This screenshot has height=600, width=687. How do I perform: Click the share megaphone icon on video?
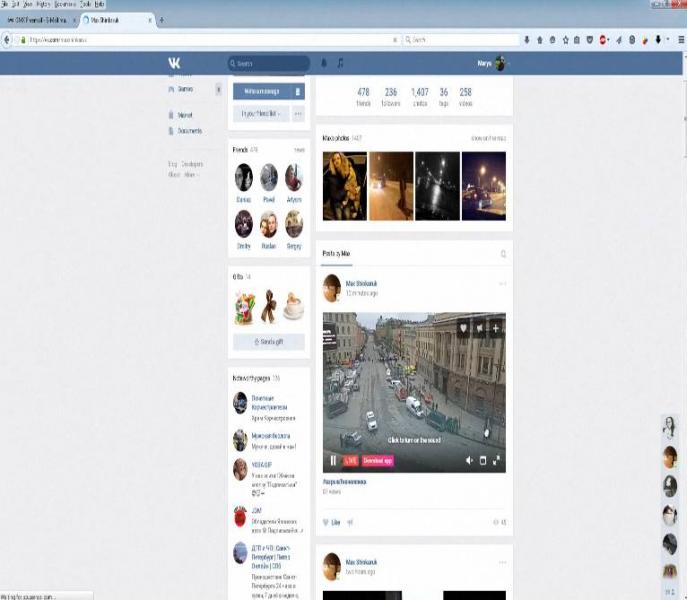[480, 327]
